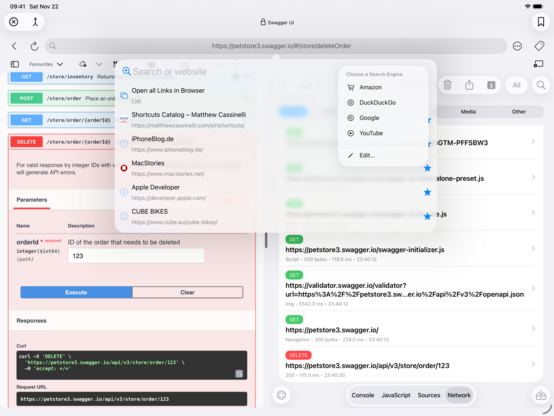Expand the standalone-preset.js request chevron
The image size is (554, 416).
(533, 177)
